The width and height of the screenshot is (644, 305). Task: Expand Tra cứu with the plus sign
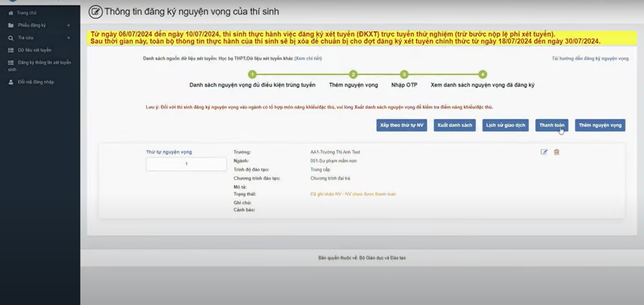[x=68, y=38]
